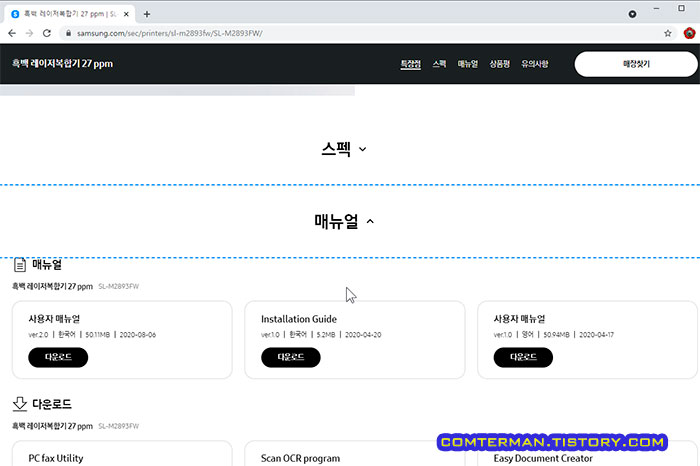Reload the page with the refresh icon
The image size is (700, 466).
tap(47, 33)
